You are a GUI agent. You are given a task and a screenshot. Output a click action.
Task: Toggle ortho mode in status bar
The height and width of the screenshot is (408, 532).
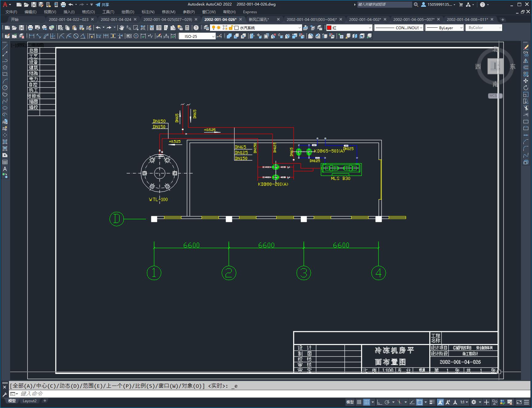coord(380,402)
